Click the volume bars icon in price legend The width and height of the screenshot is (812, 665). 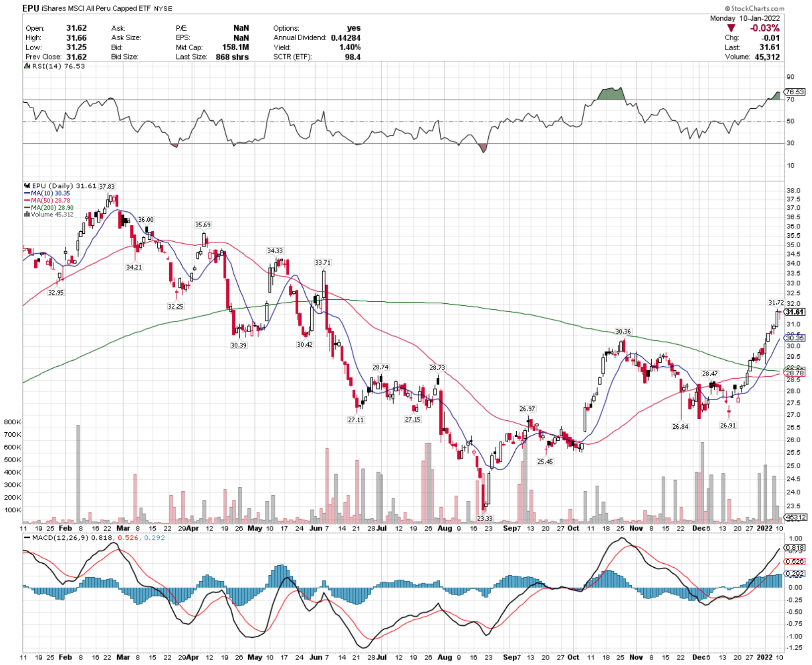(x=27, y=214)
